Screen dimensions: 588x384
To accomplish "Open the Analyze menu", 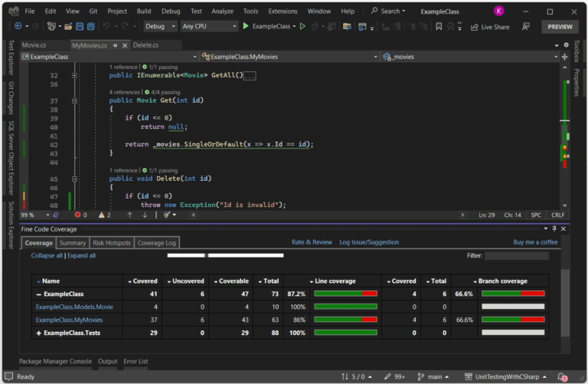I will (x=222, y=11).
